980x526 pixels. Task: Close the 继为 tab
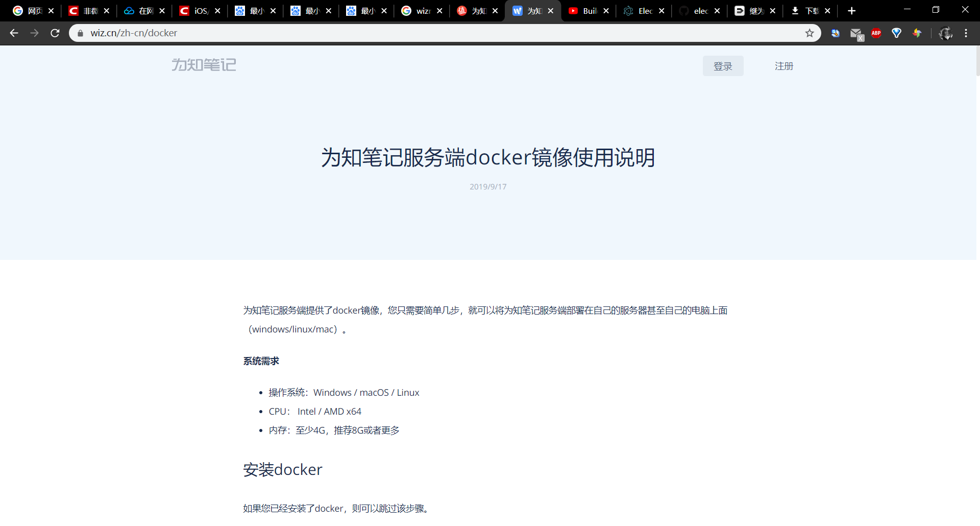coord(773,11)
